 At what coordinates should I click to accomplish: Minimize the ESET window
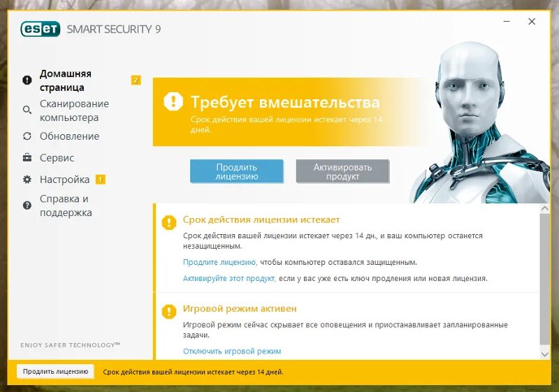click(507, 22)
